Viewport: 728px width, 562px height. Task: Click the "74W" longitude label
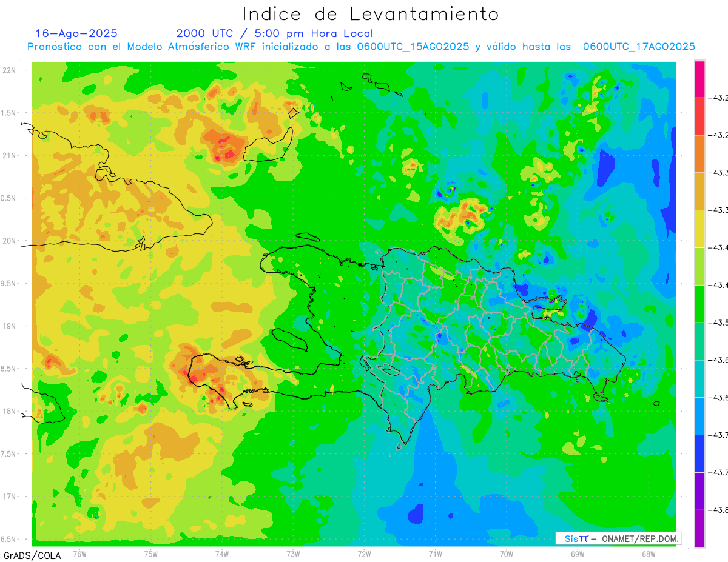coord(222,554)
